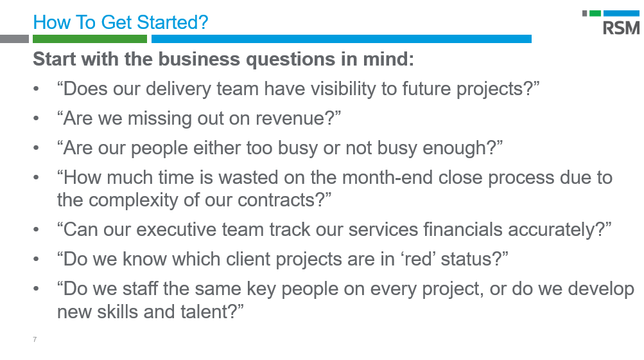Click the "Does our delivery team" bullet text

pos(299,89)
